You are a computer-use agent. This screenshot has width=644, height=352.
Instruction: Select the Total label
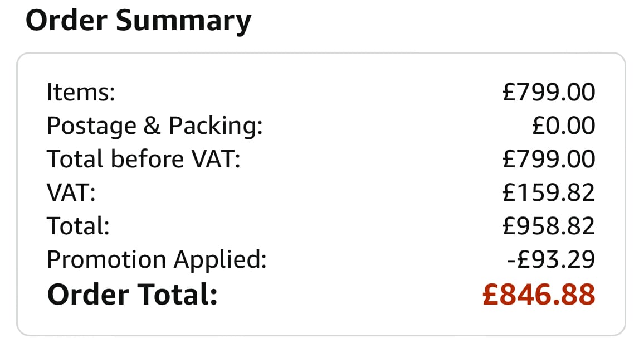[78, 226]
